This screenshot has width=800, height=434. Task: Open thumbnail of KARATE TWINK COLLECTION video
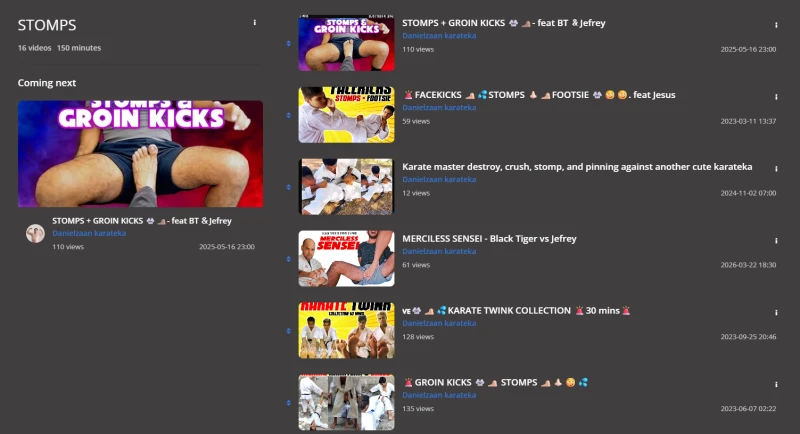coord(346,330)
